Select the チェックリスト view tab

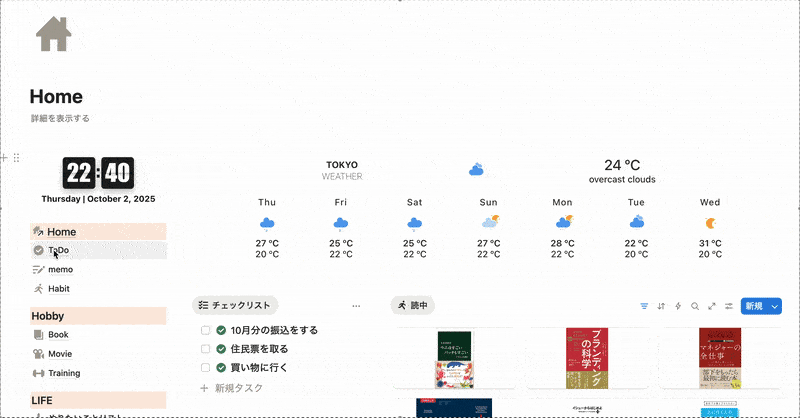(234, 306)
